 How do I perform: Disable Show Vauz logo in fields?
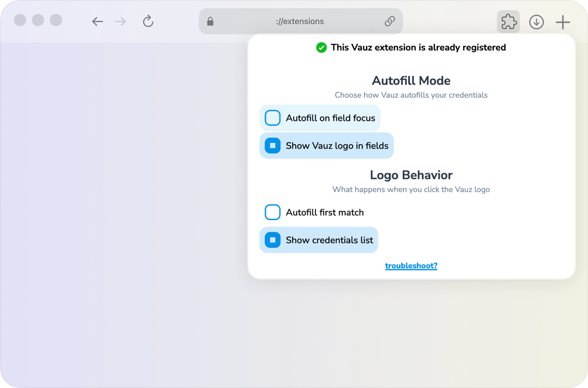272,145
